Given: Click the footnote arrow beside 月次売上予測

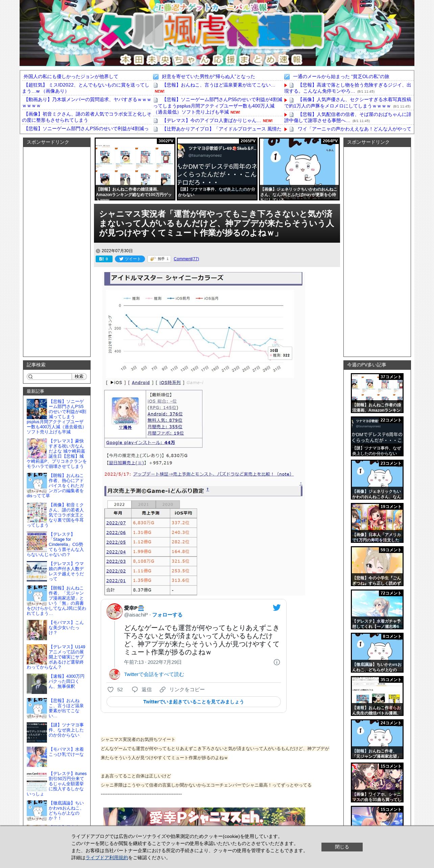Looking at the screenshot, I should [208, 489].
